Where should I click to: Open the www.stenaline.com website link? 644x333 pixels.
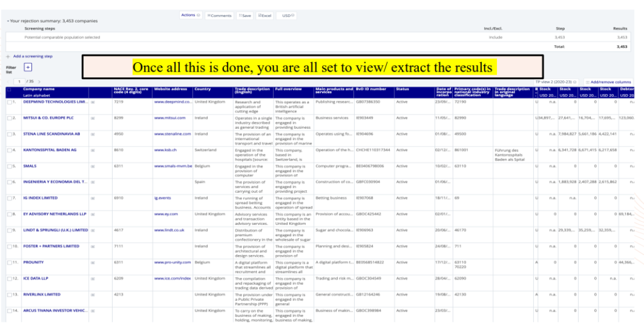[172, 134]
